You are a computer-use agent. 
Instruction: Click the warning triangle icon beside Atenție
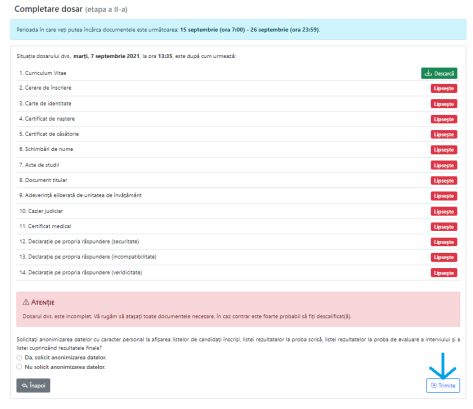[x=26, y=302]
